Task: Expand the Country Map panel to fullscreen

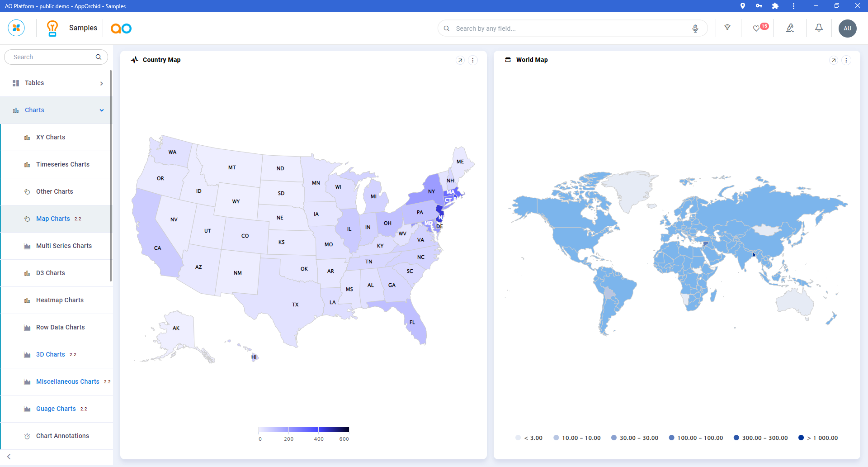Action: click(x=460, y=60)
